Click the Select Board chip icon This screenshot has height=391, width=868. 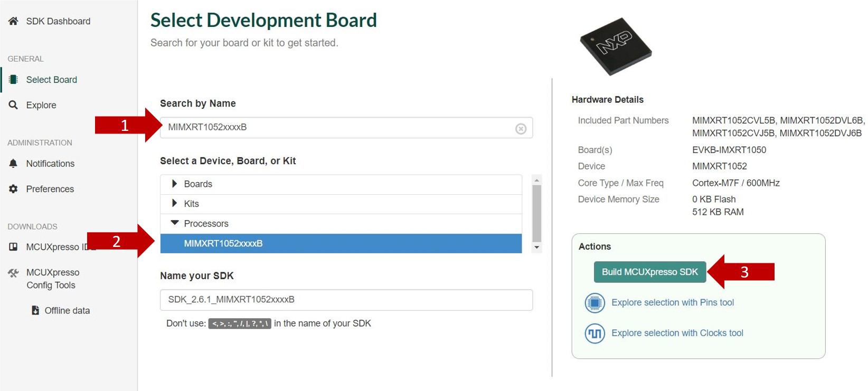pyautogui.click(x=13, y=80)
